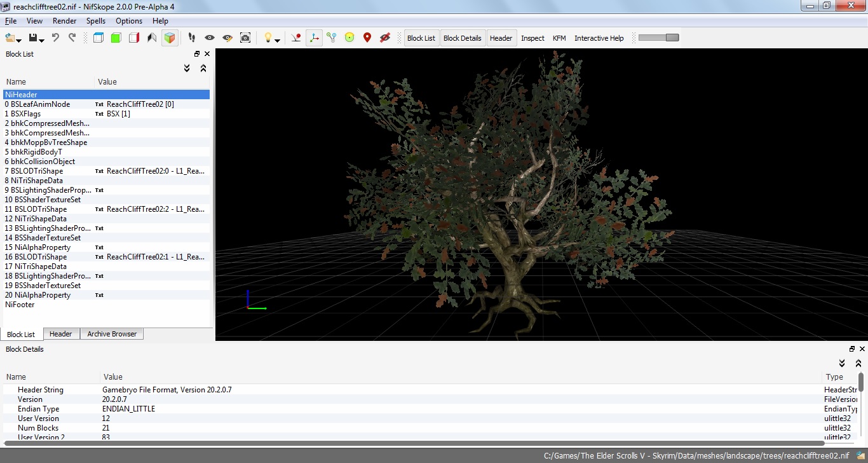The width and height of the screenshot is (868, 463).
Task: Click the Undo arrow in toolbar
Action: coord(55,38)
